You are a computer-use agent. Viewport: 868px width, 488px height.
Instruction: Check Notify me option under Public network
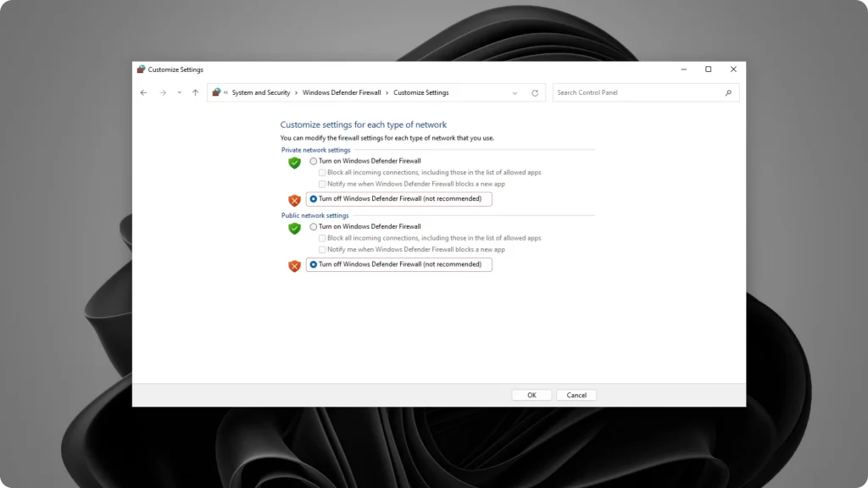click(322, 250)
